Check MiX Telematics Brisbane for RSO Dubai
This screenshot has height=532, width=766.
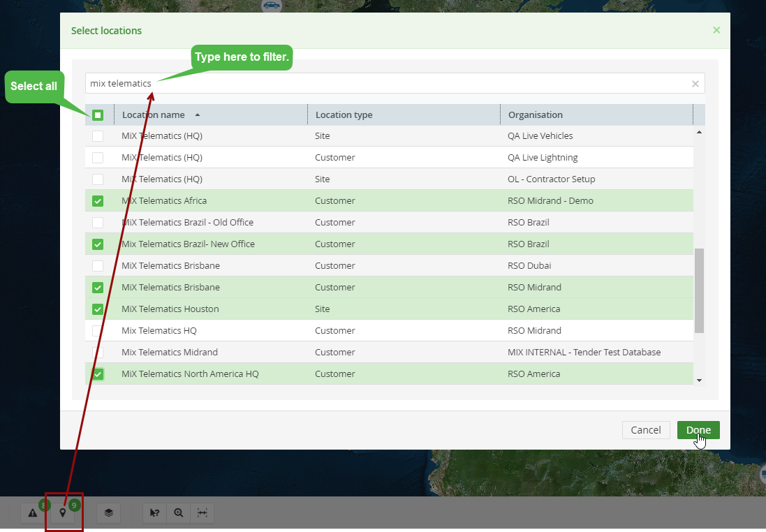98,266
